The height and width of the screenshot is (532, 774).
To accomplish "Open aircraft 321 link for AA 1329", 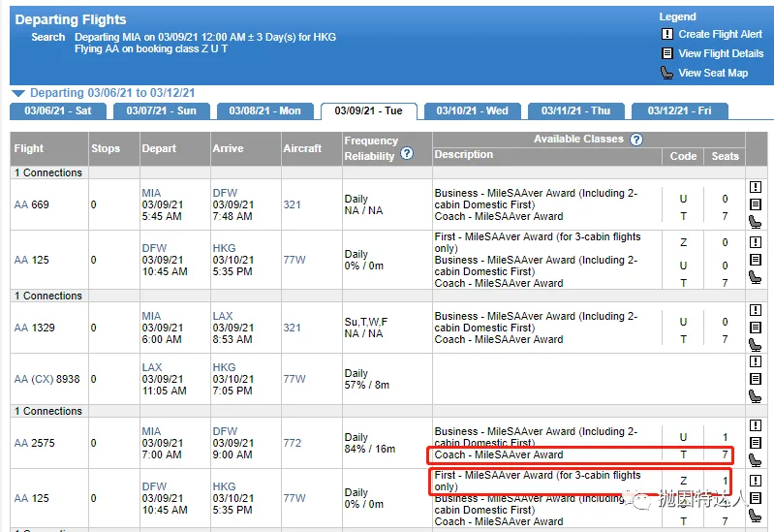I will pos(293,328).
